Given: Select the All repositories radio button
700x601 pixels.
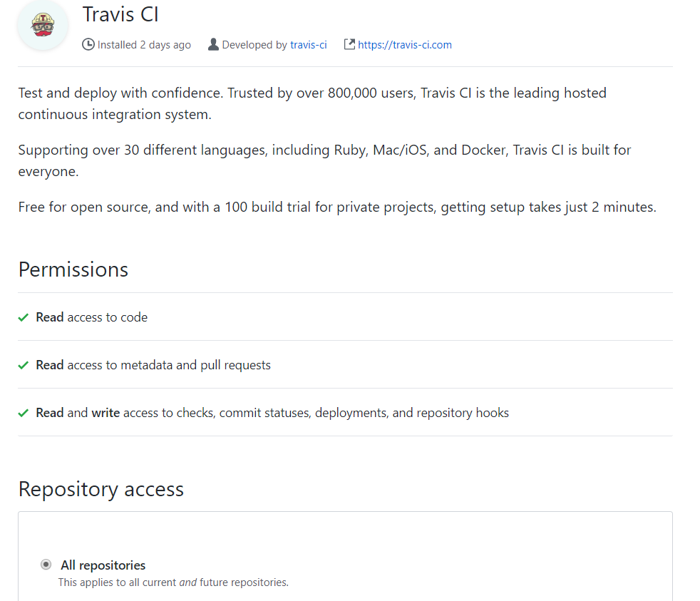Looking at the screenshot, I should click(x=46, y=564).
